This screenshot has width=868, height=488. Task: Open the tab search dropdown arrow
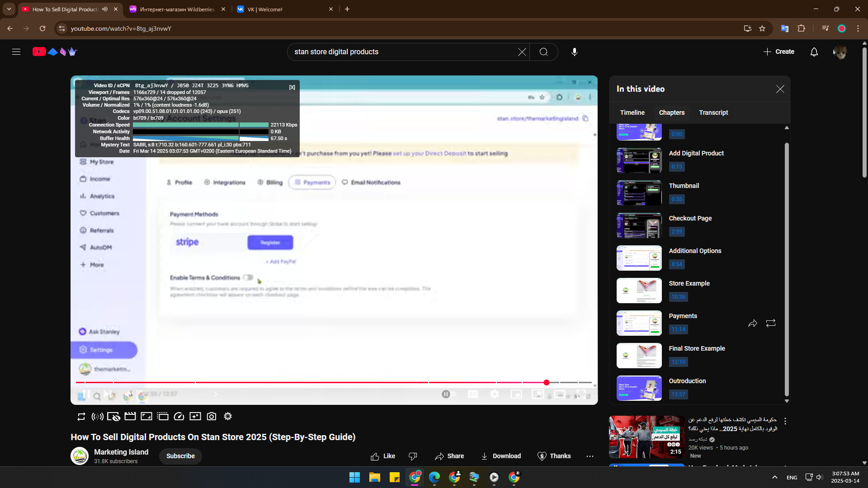point(9,9)
